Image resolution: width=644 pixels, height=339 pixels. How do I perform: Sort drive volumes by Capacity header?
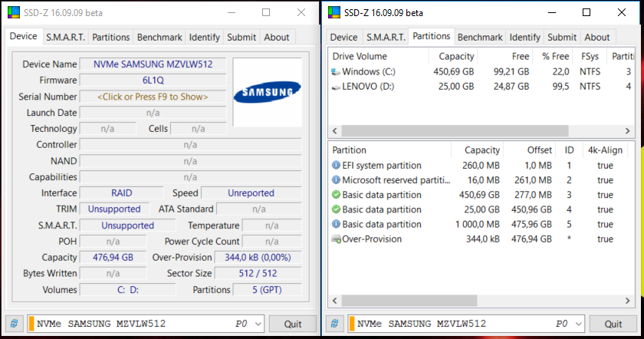[452, 56]
